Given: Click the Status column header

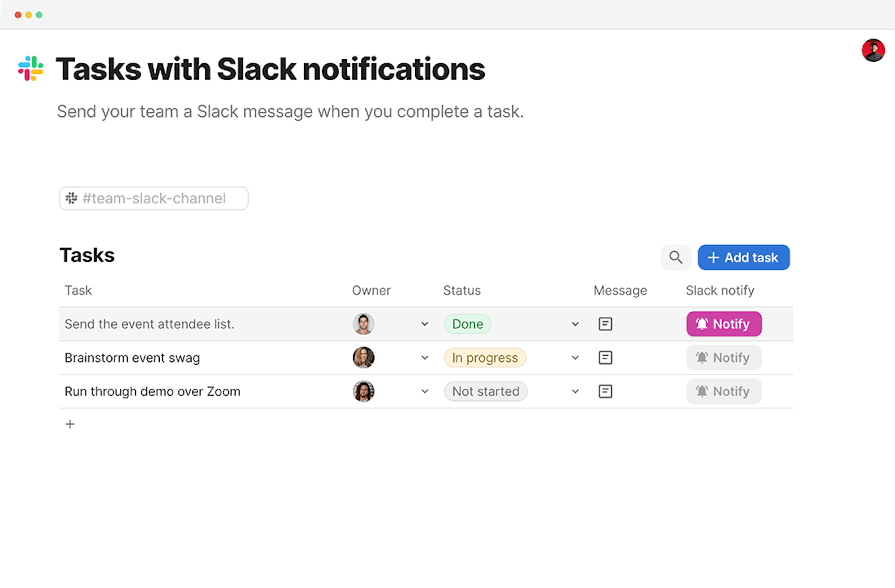Looking at the screenshot, I should pyautogui.click(x=462, y=290).
